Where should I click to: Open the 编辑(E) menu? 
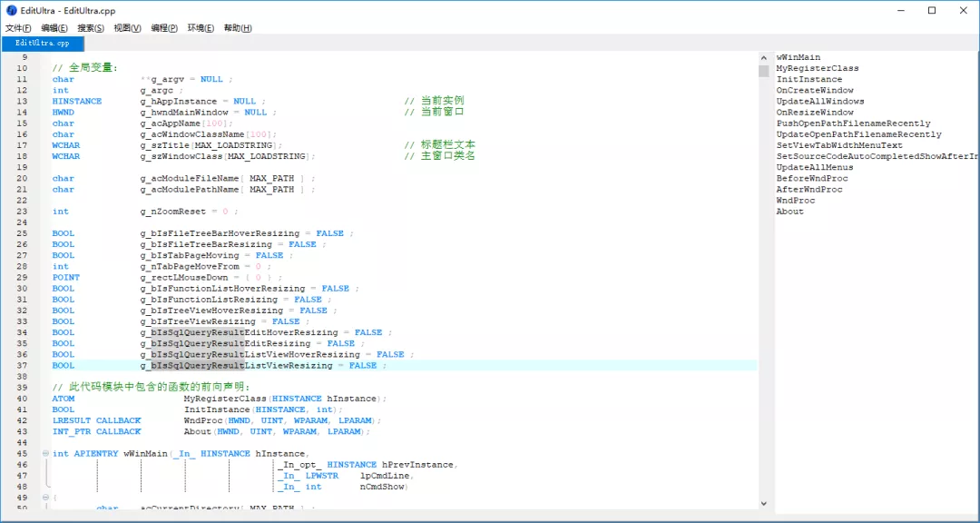point(54,28)
